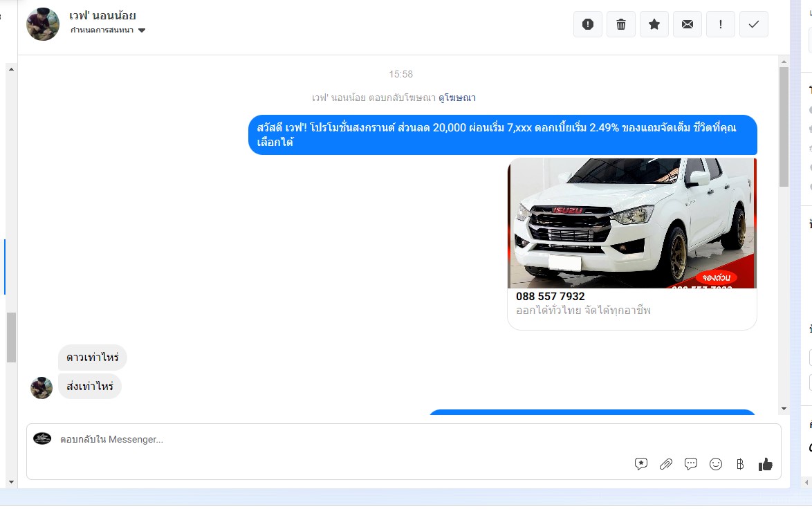The width and height of the screenshot is (812, 518).
Task: Click the contact's profile picture in header
Action: (43, 24)
